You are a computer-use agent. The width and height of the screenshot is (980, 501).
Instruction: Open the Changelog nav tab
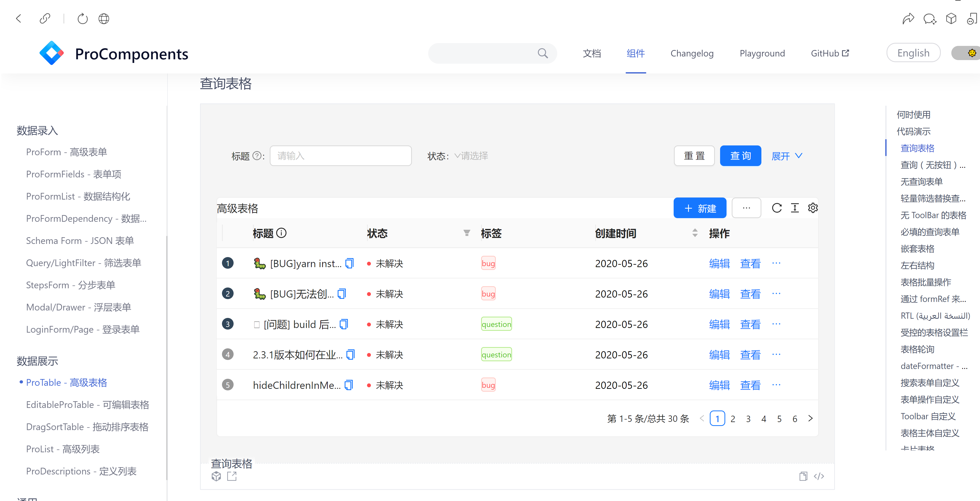(692, 53)
